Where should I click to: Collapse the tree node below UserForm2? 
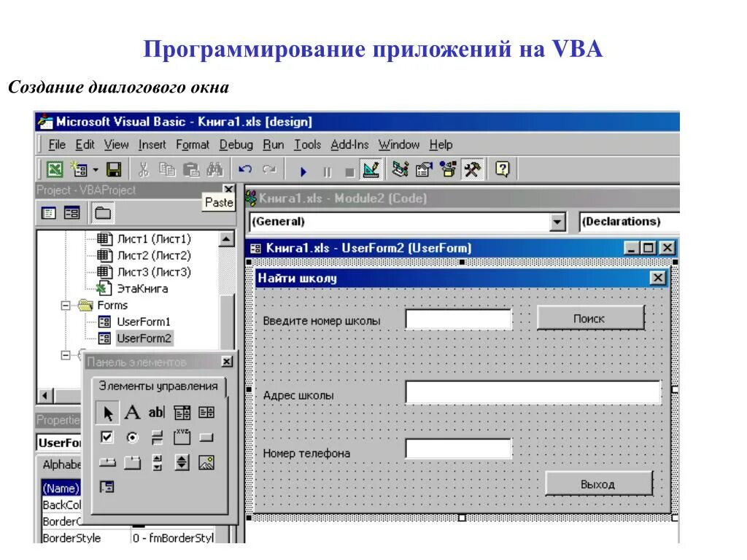point(66,355)
